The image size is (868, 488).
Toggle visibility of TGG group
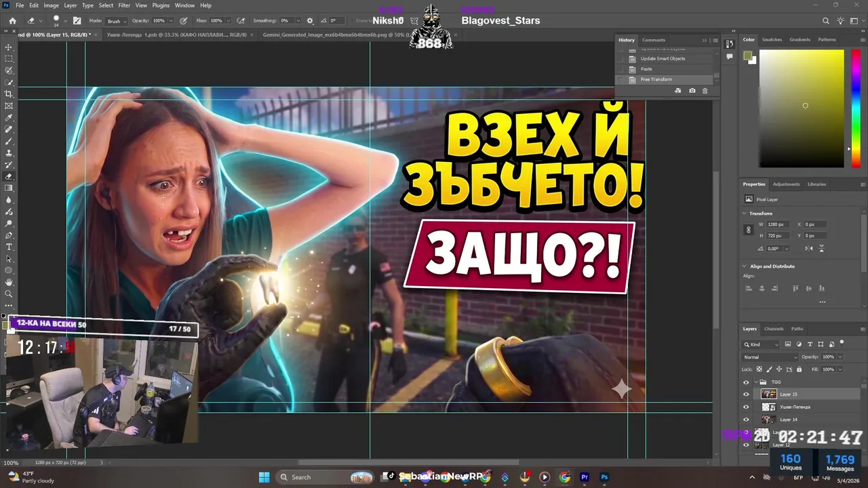click(746, 382)
